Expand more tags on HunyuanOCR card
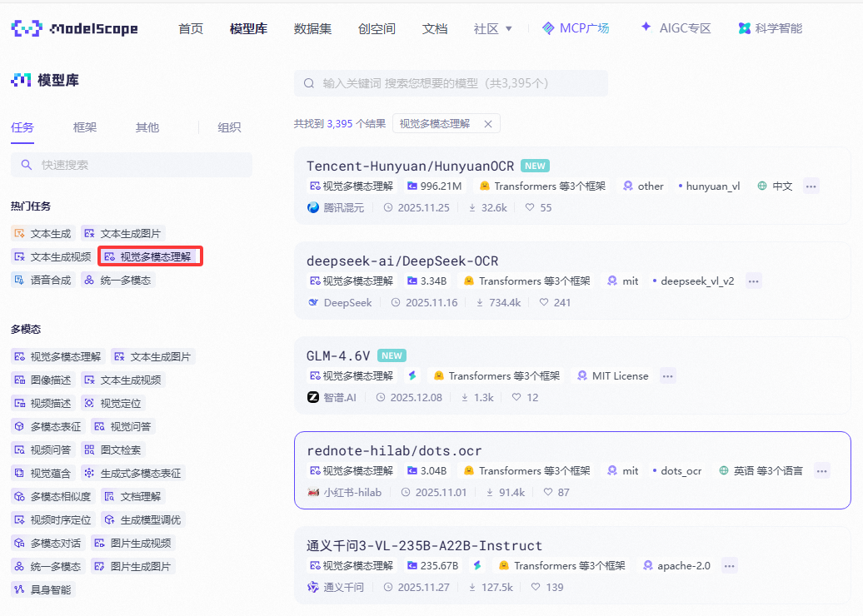 (x=811, y=186)
